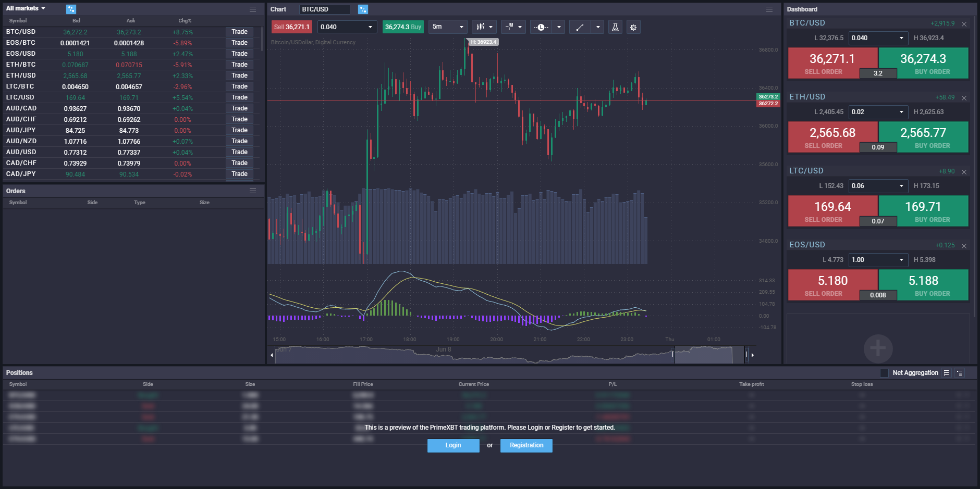Click the red Sell 36,271.1 chart button
Screen dimensions: 980x489
coord(292,27)
